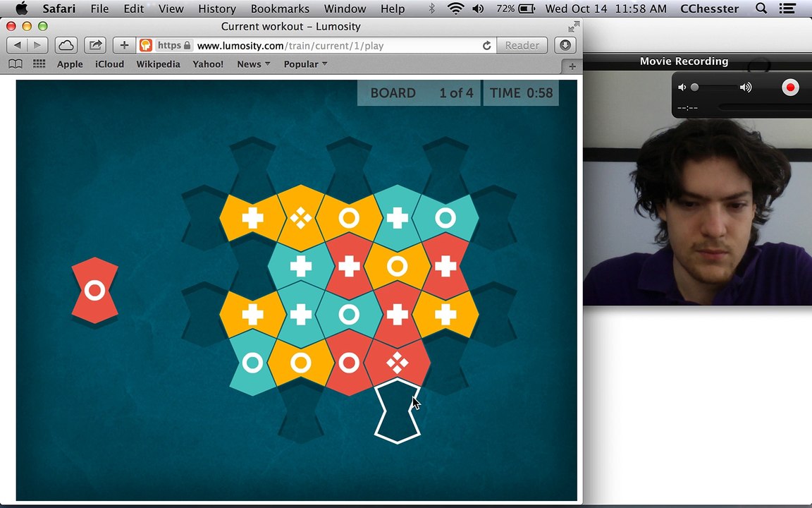Start recording with red record button

[x=790, y=87]
